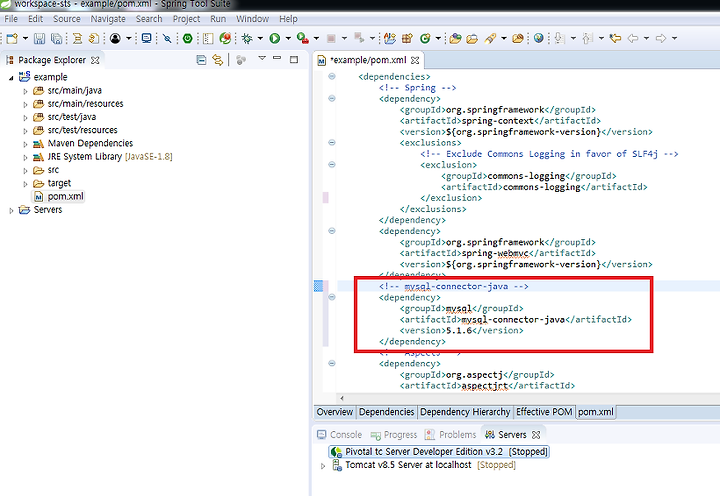This screenshot has height=496, width=720.
Task: Click the editor horizontal scrollbar left arrow
Action: click(342, 398)
